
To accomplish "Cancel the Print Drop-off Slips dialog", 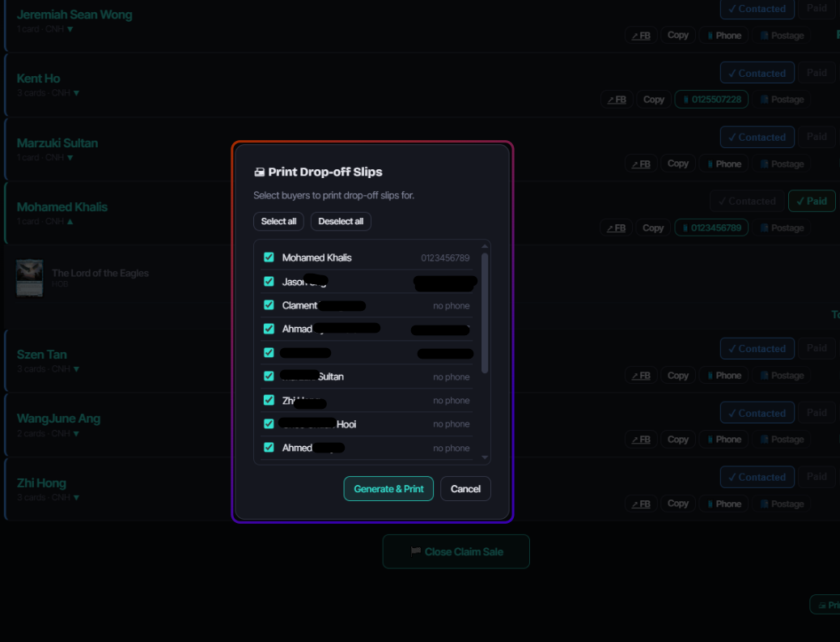I will (x=465, y=489).
